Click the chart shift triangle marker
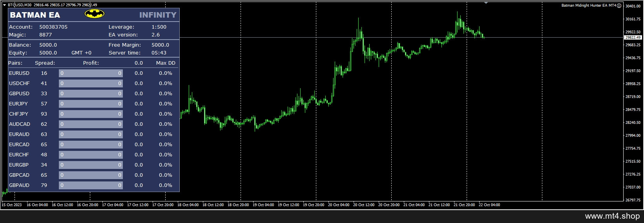Viewport: 644px width, 223px height. [x=486, y=3]
